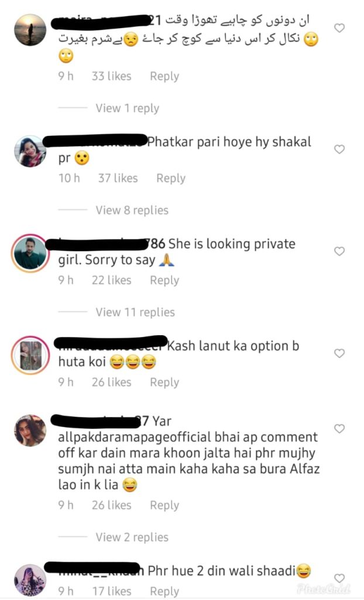Heart the 'allpakdaramapageofficial bhai' comment
The height and width of the screenshot is (600, 364).
(339, 428)
